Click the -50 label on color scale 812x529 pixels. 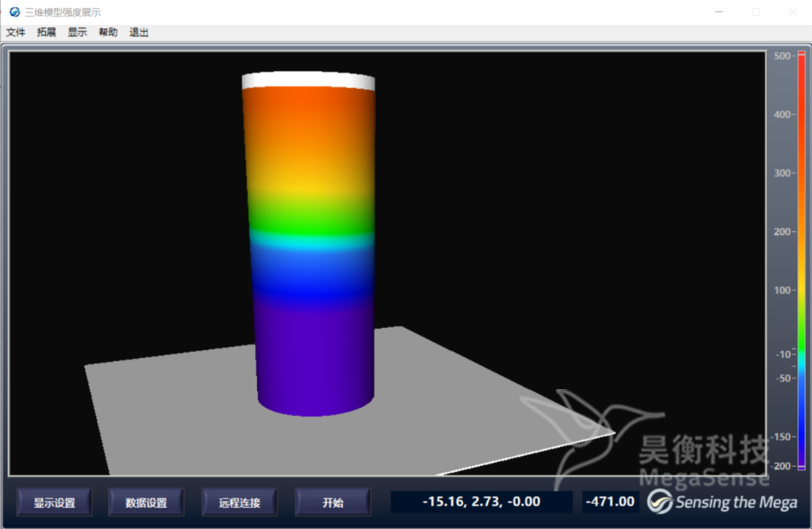(783, 379)
